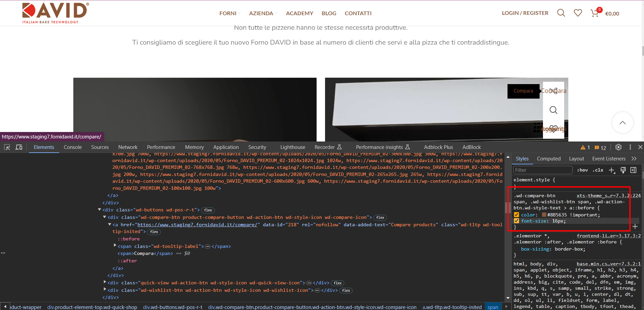Collapse the wd-buttons wd-pos-r-t div node
The width and height of the screenshot is (644, 310).
coord(99,210)
